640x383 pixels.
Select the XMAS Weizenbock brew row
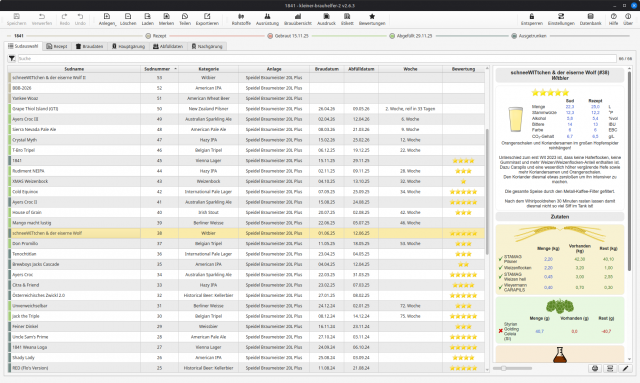pos(247,181)
